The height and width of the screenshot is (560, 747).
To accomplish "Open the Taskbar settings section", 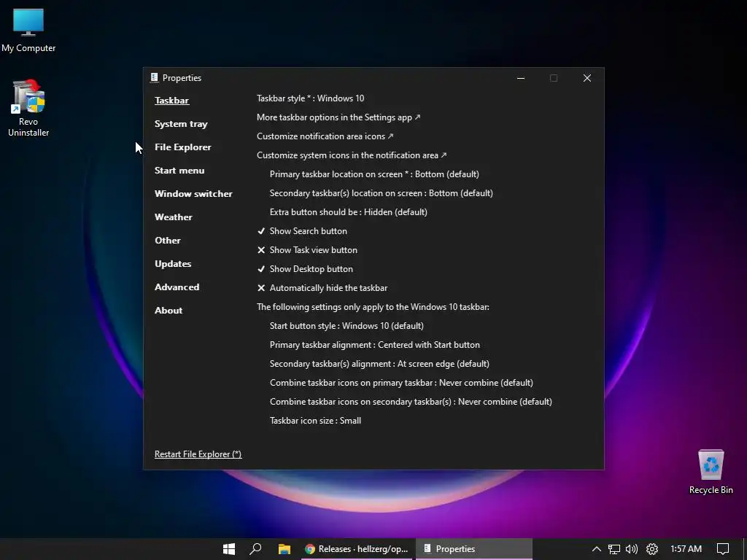I will 172,101.
